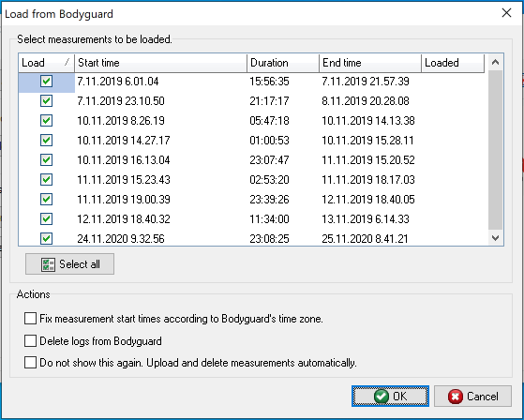Click duration value 01:00:53
Screen dimensions: 524x420
269,141
